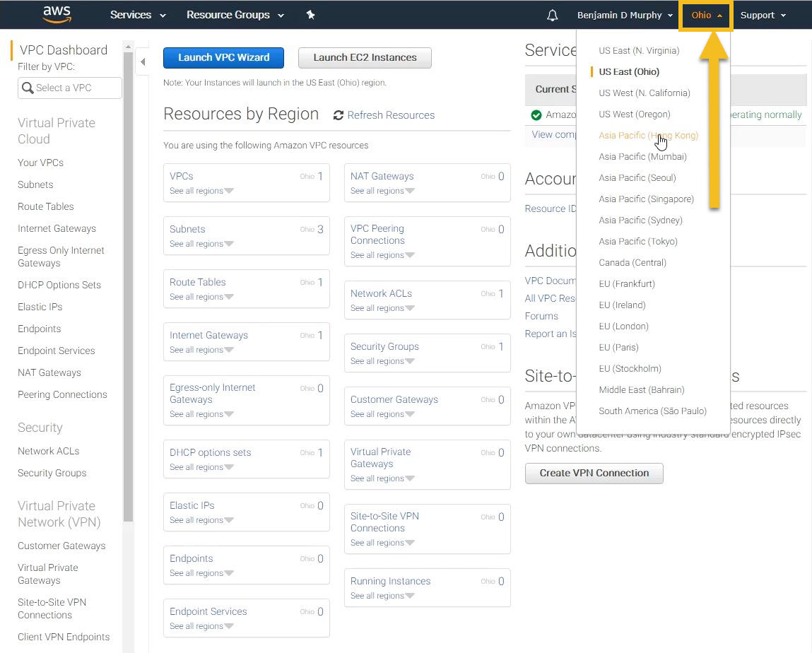Collapse the sidebar with the left arrow

pyautogui.click(x=143, y=62)
